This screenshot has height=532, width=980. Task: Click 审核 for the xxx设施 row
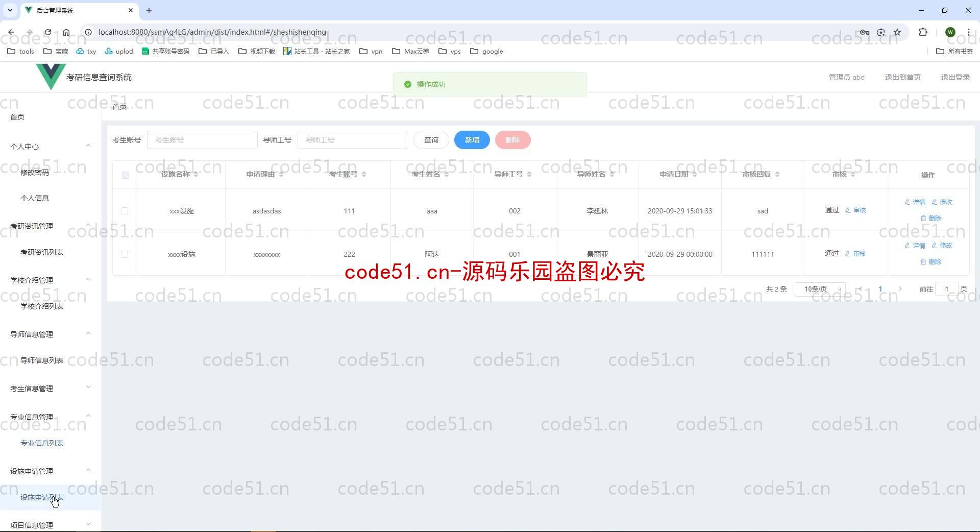(855, 210)
